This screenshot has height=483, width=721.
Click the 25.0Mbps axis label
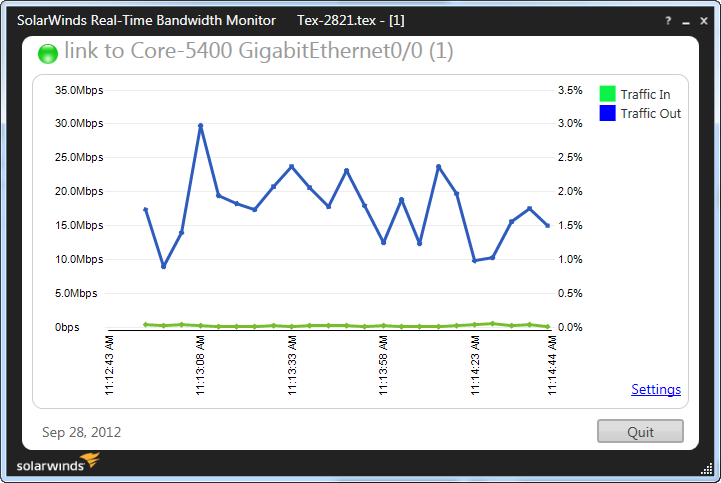pyautogui.click(x=79, y=157)
